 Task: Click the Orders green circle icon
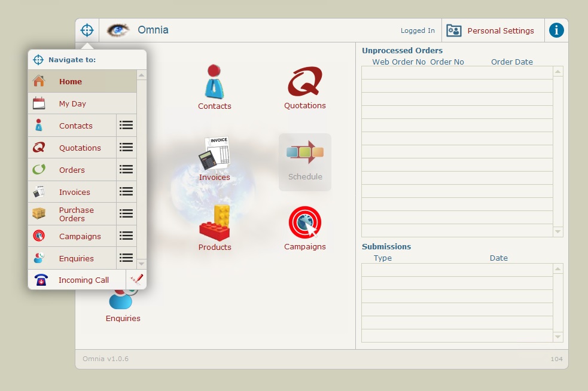click(x=39, y=169)
